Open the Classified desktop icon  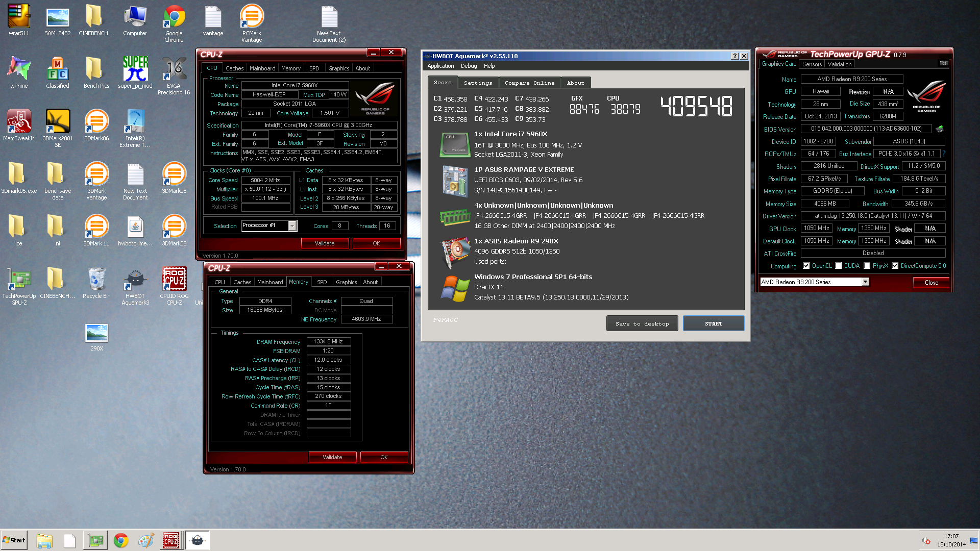[x=58, y=72]
